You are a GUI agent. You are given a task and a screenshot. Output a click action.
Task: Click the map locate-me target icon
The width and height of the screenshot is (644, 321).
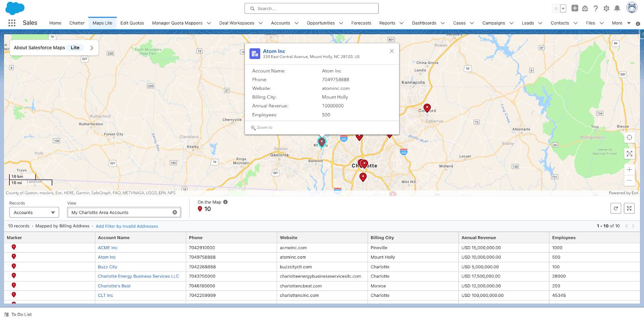click(629, 137)
